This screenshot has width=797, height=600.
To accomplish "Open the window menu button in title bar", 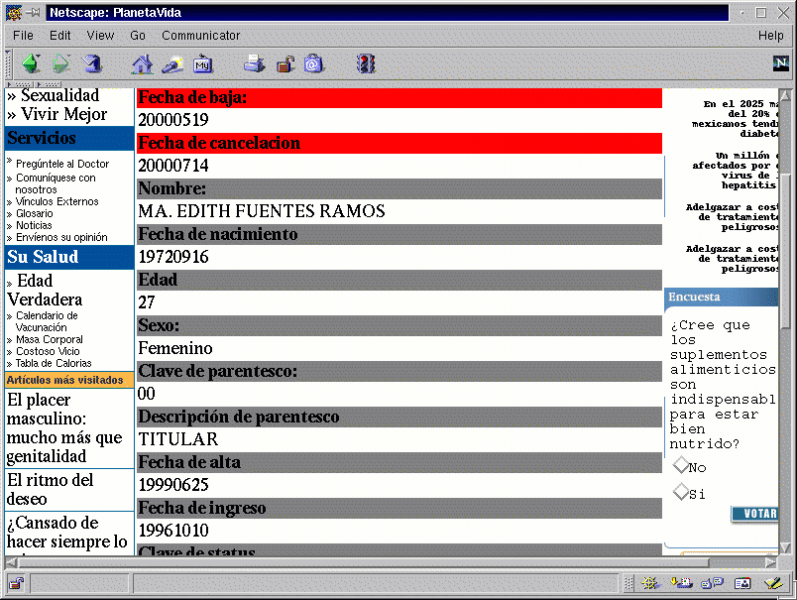I will (13, 12).
